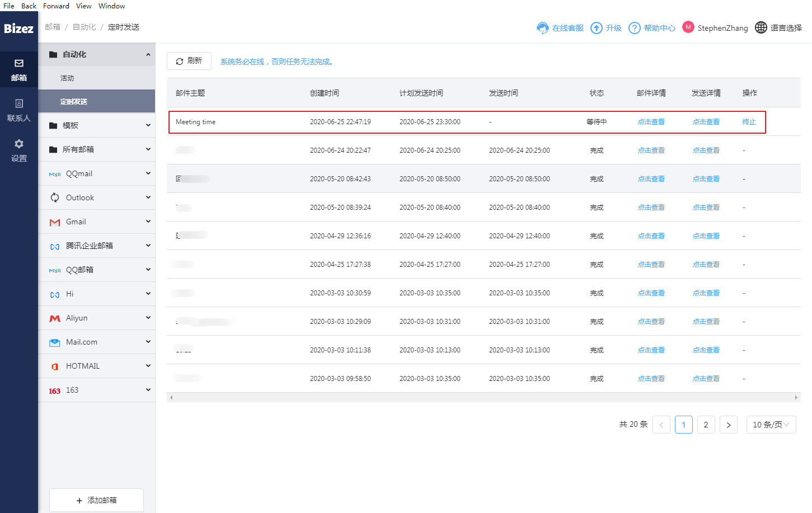
Task: Click the StephenZhang avatar icon
Action: point(688,27)
